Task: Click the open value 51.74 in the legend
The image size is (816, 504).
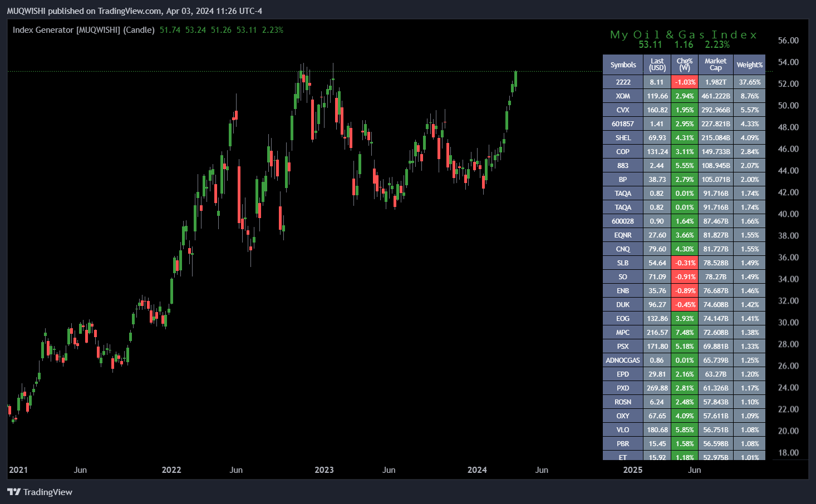Action: (170, 30)
